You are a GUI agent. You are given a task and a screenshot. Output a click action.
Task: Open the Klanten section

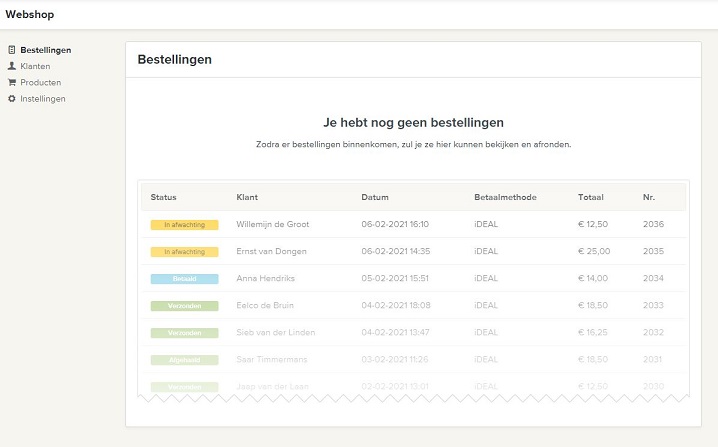click(x=35, y=66)
